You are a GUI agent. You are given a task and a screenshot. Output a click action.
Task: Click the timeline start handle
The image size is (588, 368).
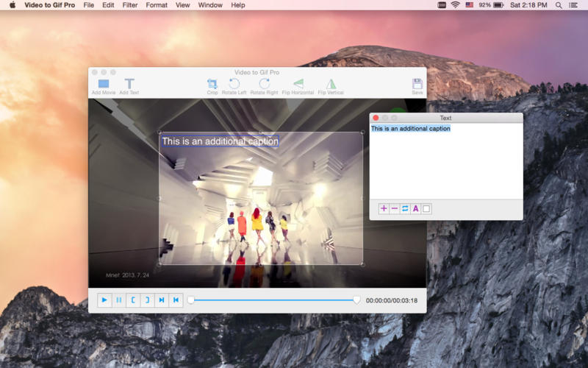point(191,300)
